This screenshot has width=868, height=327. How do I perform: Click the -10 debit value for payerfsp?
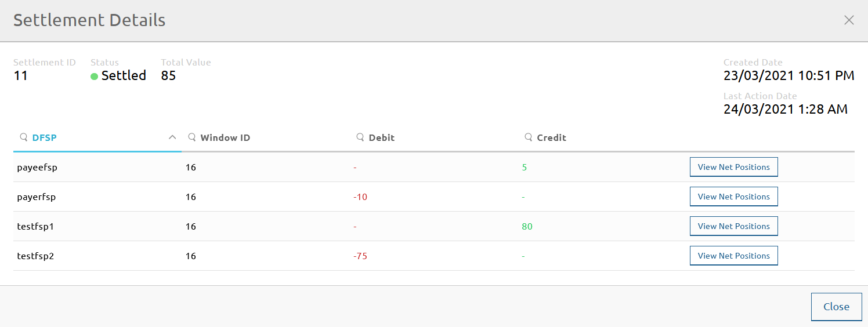point(360,197)
